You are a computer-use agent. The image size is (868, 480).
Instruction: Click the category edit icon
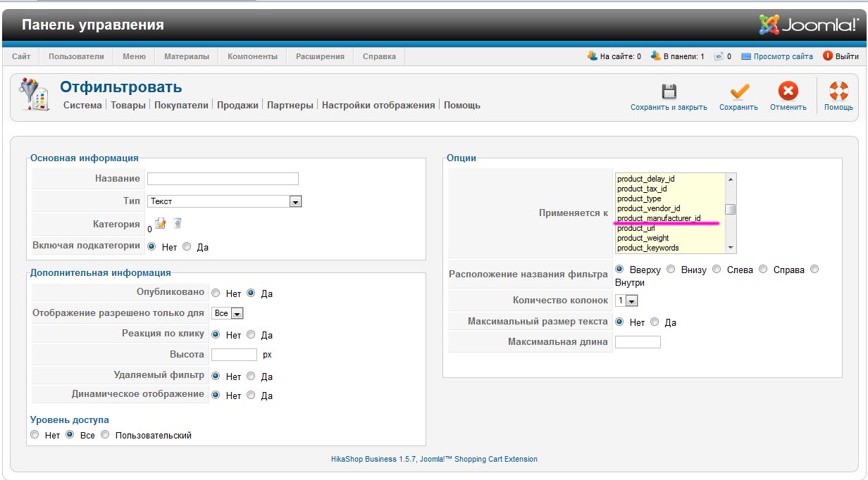161,224
